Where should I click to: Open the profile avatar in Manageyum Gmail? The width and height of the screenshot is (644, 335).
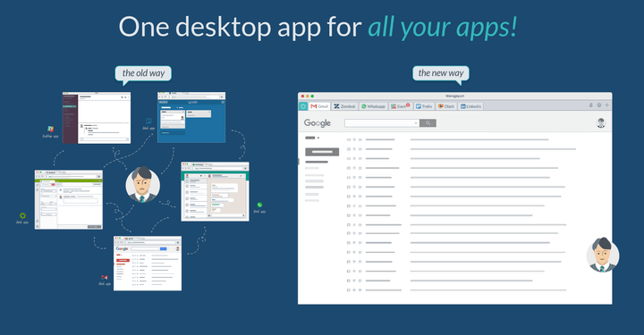tap(601, 123)
